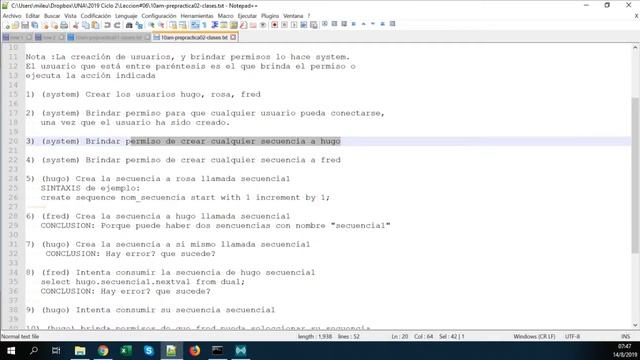
Task: Run macro multiple times icon
Action: click(304, 25)
